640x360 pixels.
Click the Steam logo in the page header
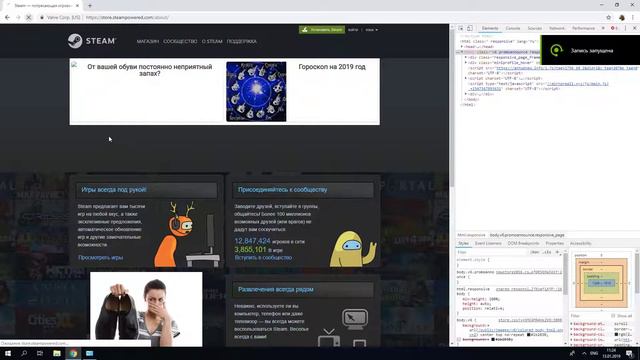coord(92,41)
